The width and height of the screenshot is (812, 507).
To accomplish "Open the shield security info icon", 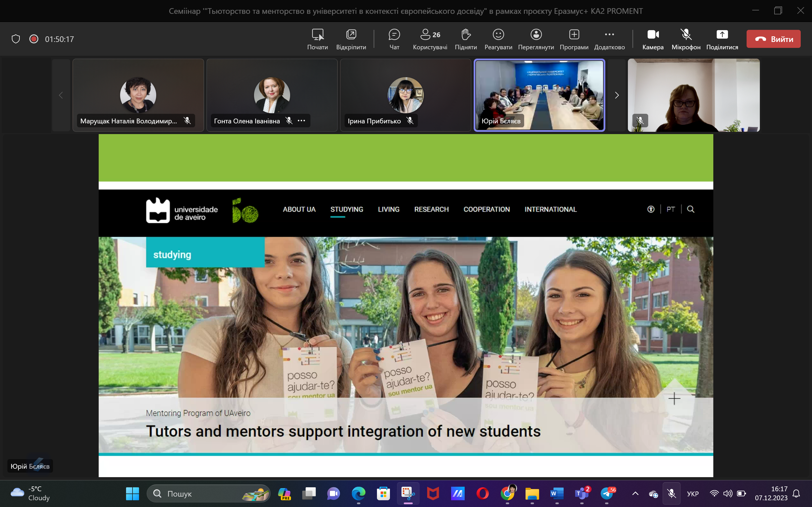I will point(16,39).
